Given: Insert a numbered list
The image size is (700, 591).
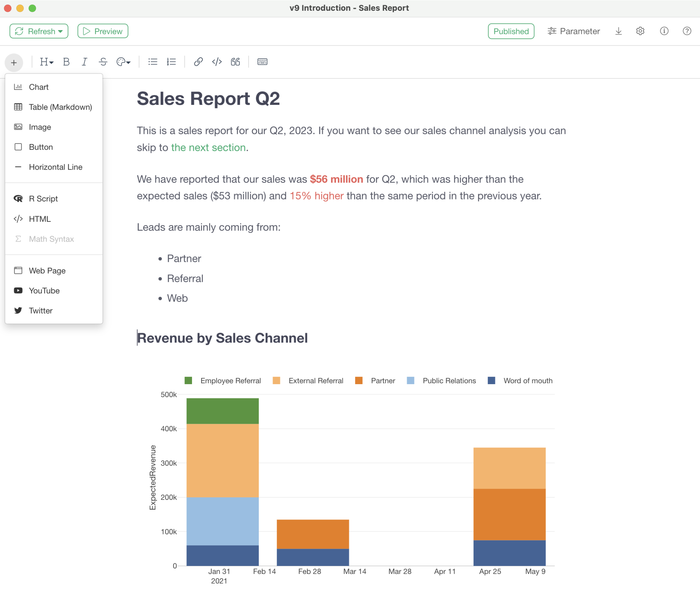Looking at the screenshot, I should [x=171, y=62].
